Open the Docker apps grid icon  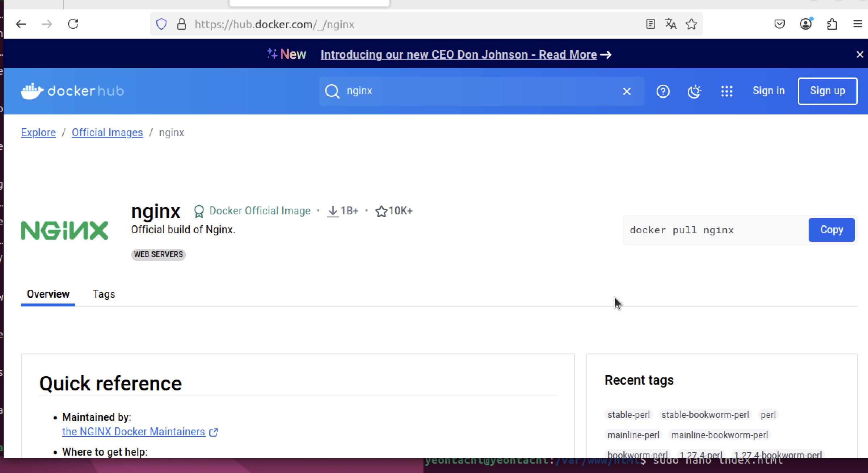tap(726, 91)
